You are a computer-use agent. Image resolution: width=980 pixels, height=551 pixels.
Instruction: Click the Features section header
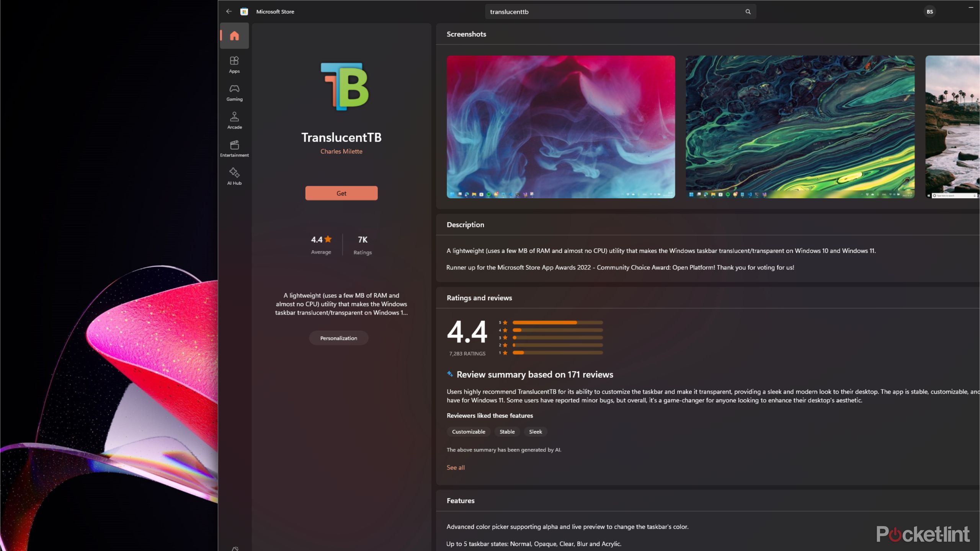coord(461,500)
